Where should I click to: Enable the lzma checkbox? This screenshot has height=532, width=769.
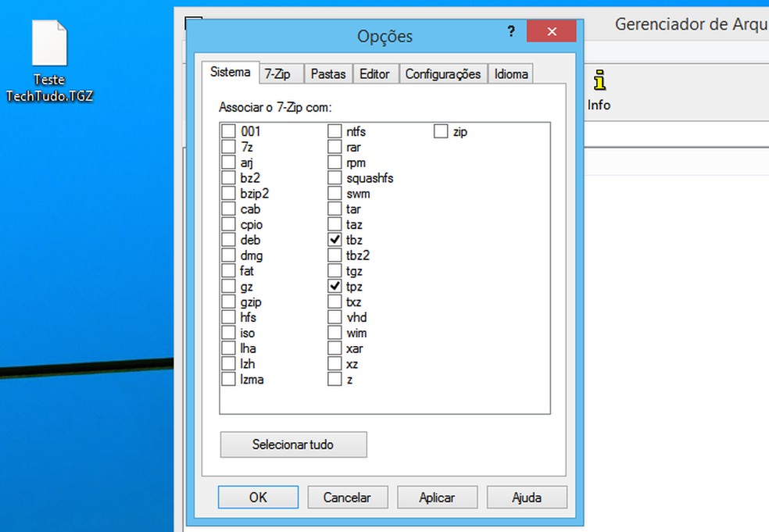coord(228,379)
